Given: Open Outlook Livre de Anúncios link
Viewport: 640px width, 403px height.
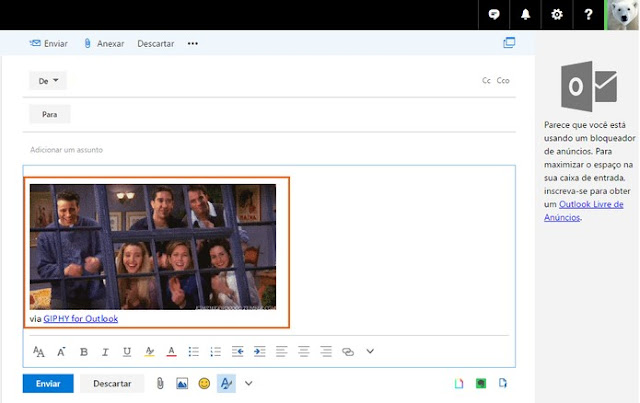Looking at the screenshot, I should [583, 211].
